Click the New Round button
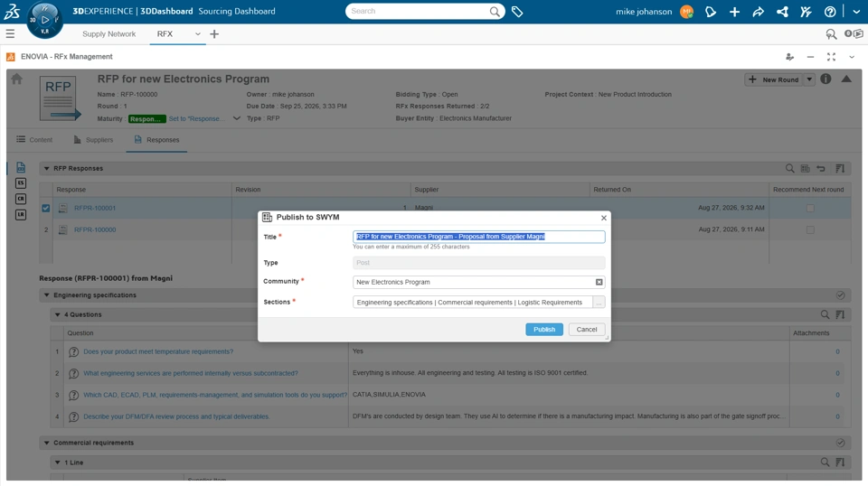868x486 pixels. click(774, 79)
